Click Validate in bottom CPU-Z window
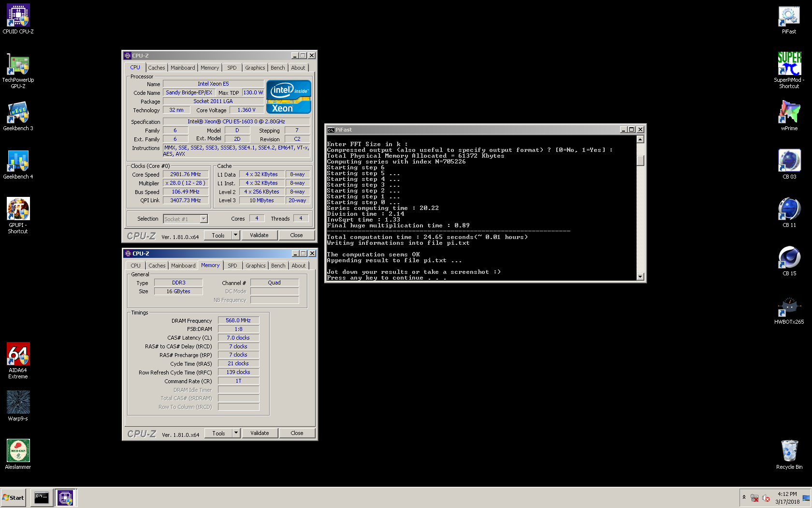Screen dimensions: 812x508 tap(260, 433)
